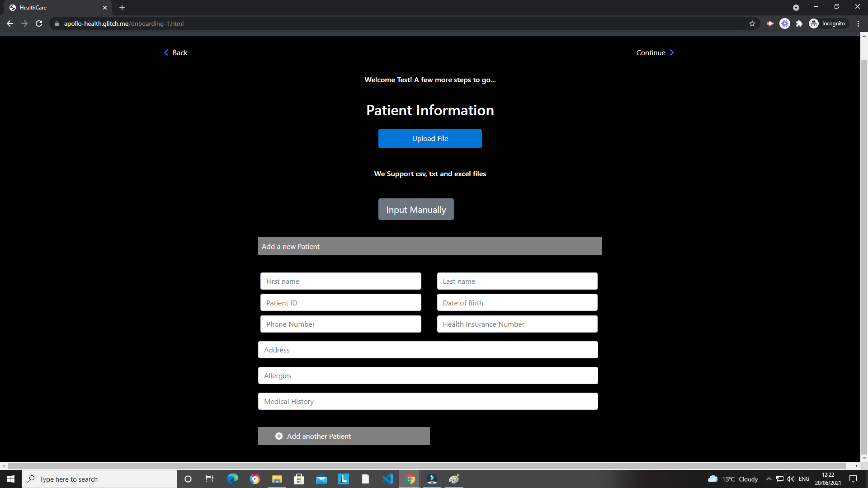Click the Medical History field
The image size is (868, 488).
pyautogui.click(x=428, y=401)
